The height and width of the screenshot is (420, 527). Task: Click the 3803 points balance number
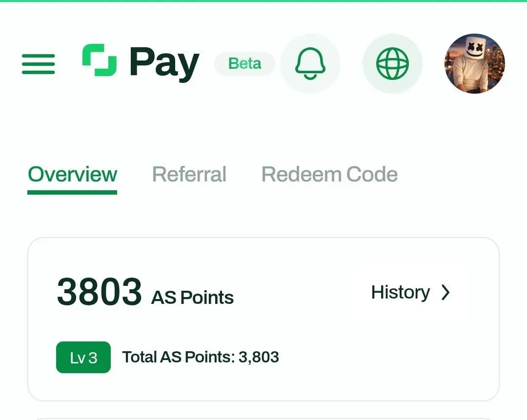tap(100, 292)
